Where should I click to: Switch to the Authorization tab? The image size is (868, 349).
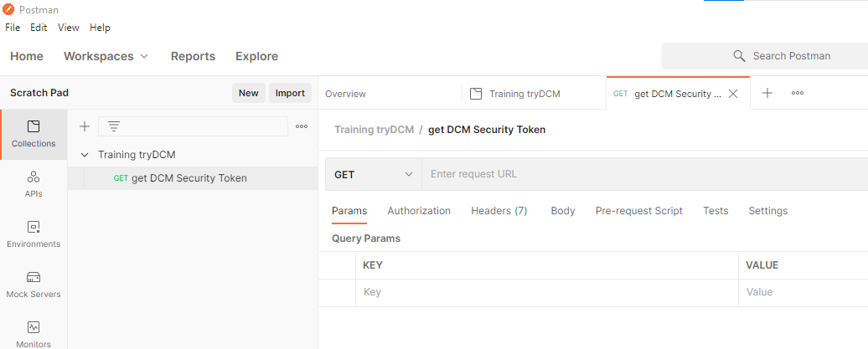click(419, 211)
